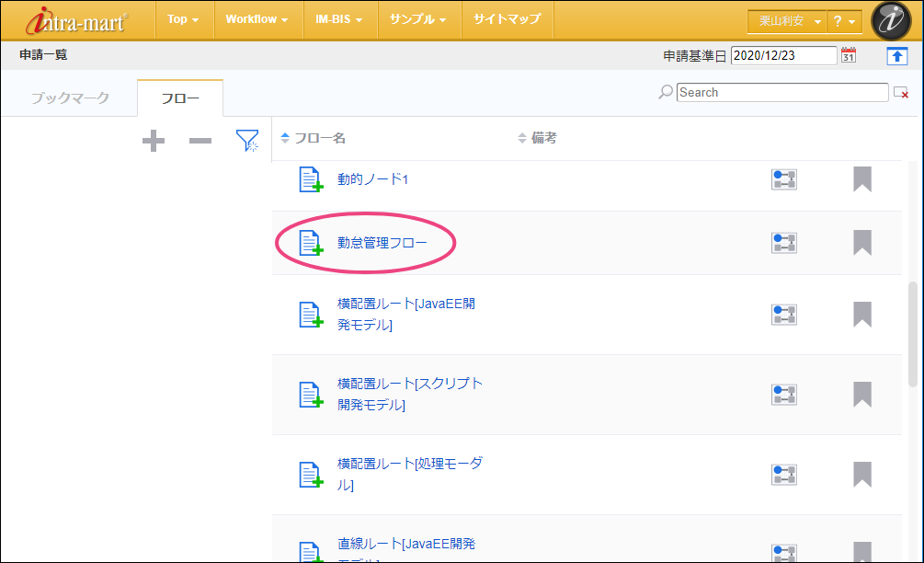This screenshot has height=563, width=924.
Task: Switch to the ブックマーク tab
Action: pyautogui.click(x=70, y=98)
